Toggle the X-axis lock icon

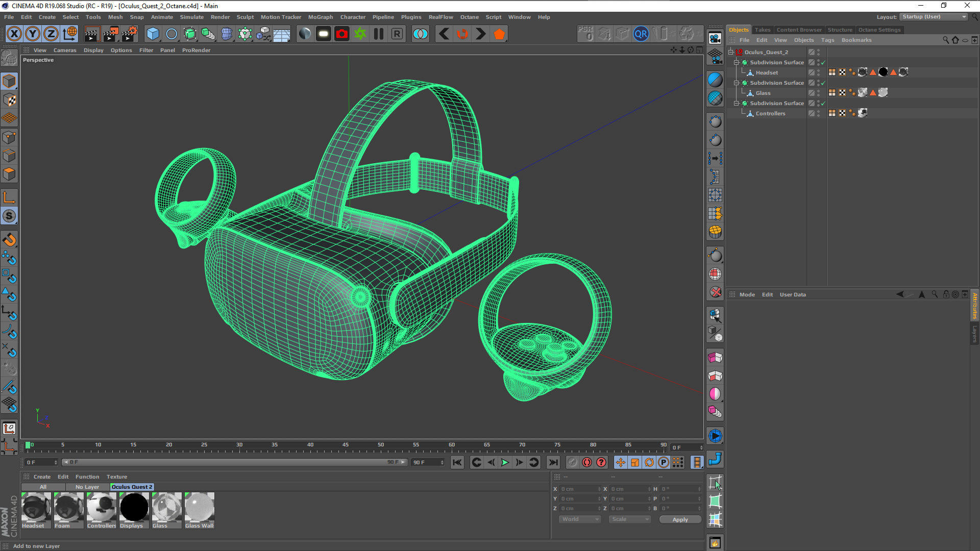[14, 34]
